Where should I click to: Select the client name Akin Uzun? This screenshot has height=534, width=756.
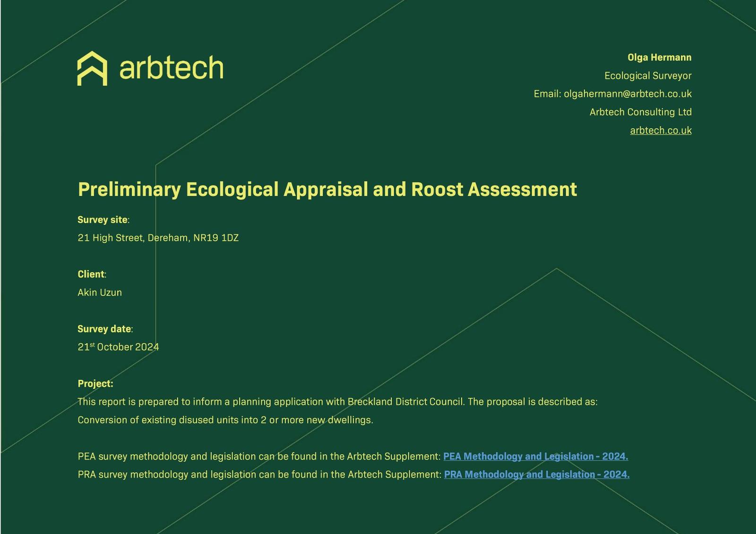(x=100, y=293)
